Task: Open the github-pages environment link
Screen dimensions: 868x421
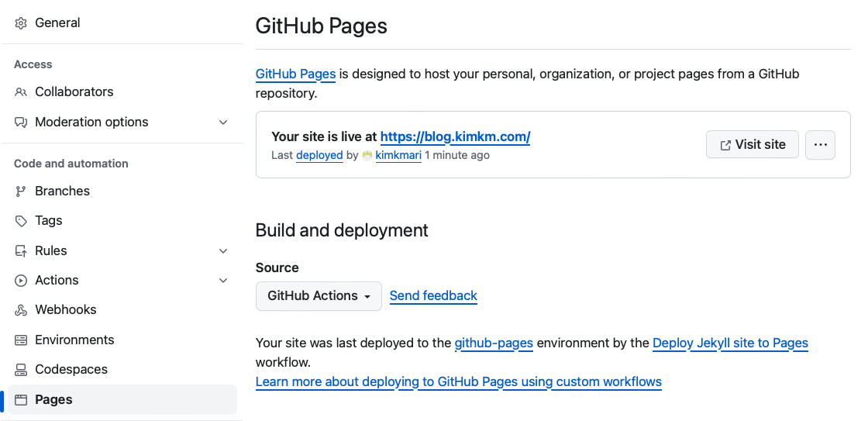Action: 494,343
